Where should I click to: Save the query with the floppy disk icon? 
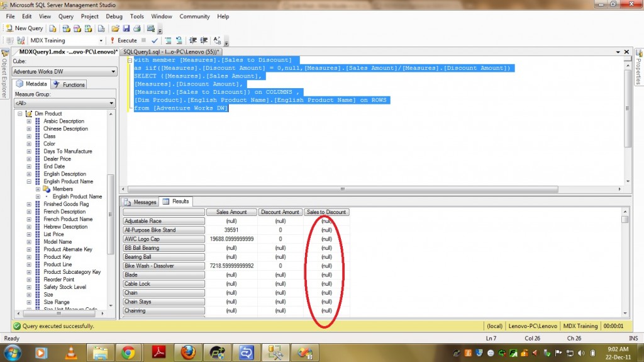click(x=126, y=28)
